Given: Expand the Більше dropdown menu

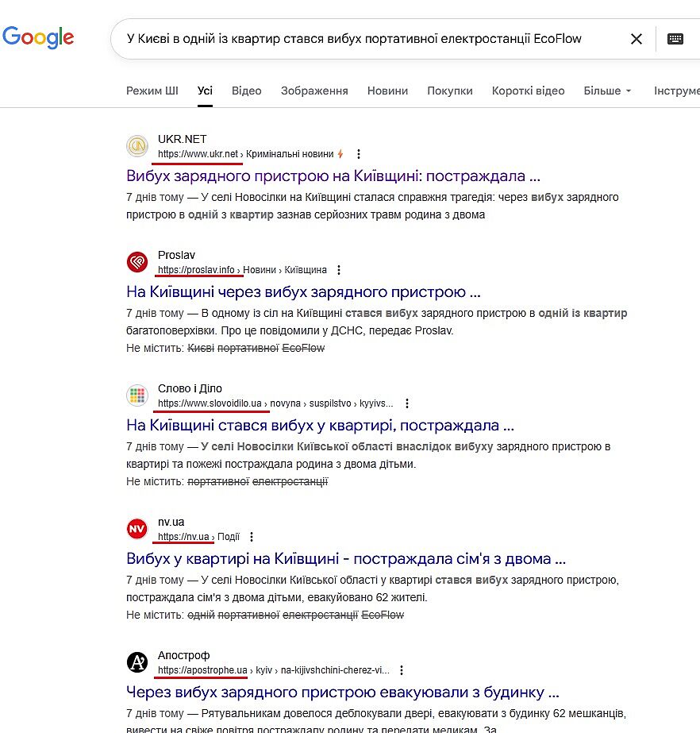Looking at the screenshot, I should click(x=607, y=91).
